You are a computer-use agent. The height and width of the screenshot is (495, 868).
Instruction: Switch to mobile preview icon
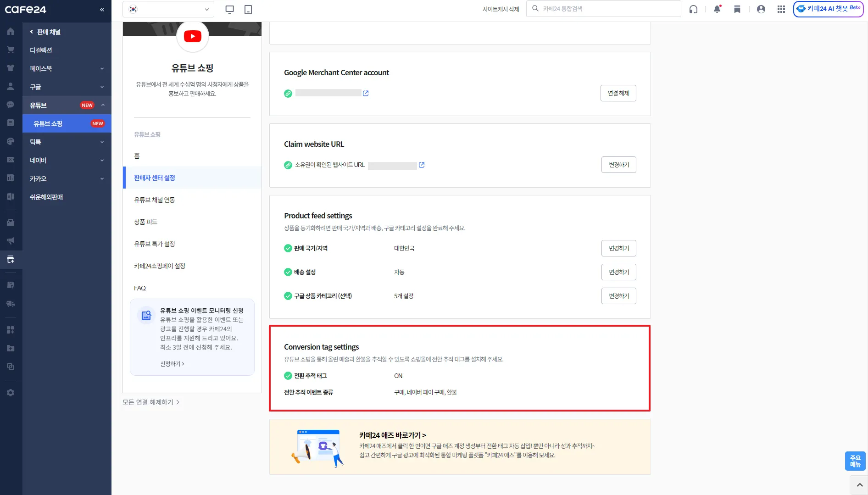coord(248,9)
